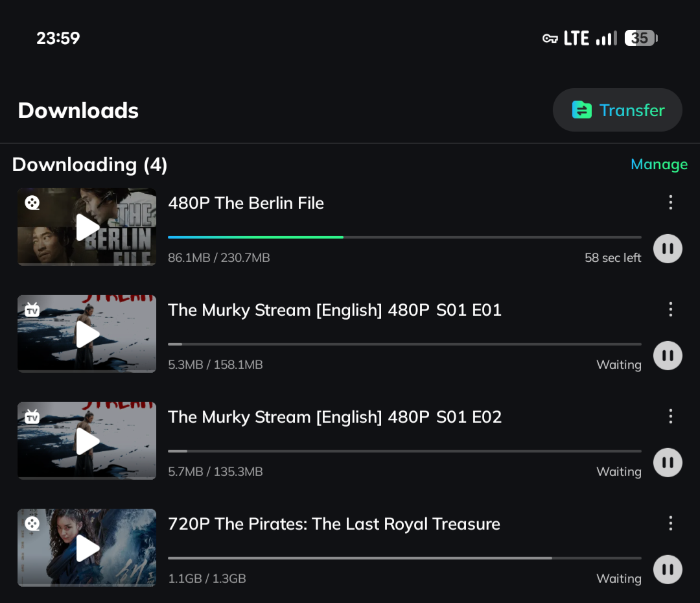The image size is (700, 603).
Task: Tap the 23:59 clock in status bar
Action: coord(58,38)
